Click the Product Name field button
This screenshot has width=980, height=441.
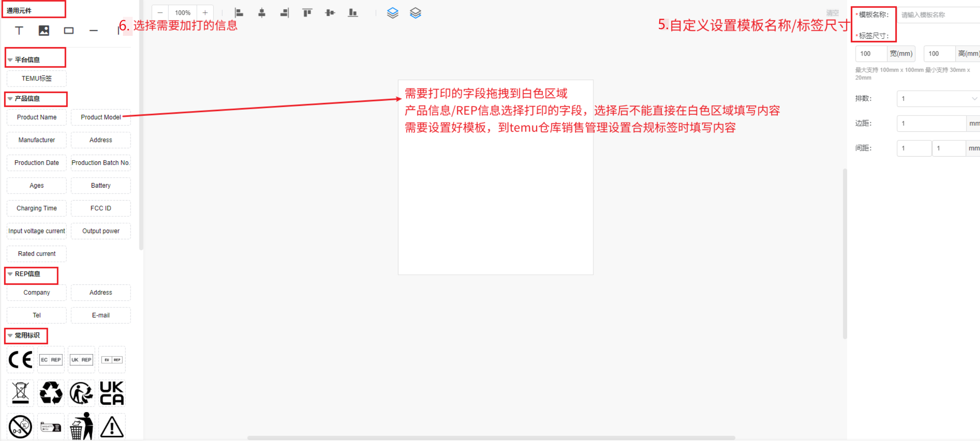tap(36, 117)
